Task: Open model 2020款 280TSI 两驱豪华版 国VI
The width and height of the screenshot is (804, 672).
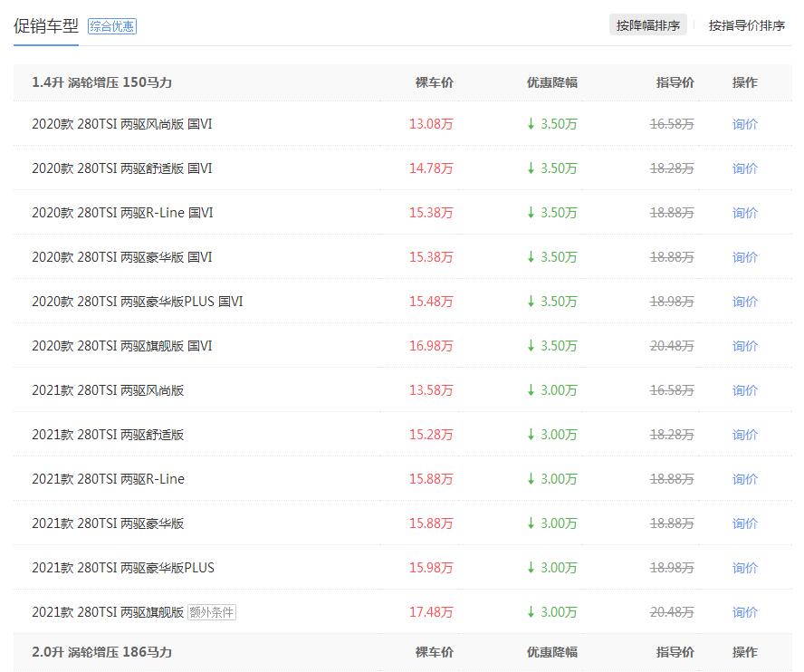Action: 121,257
